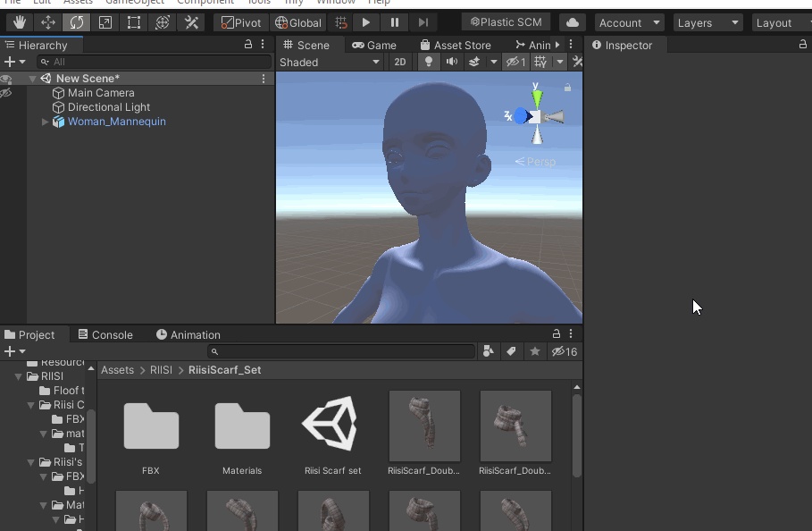Click the Pause button
The width and height of the screenshot is (812, 531).
pyautogui.click(x=395, y=22)
